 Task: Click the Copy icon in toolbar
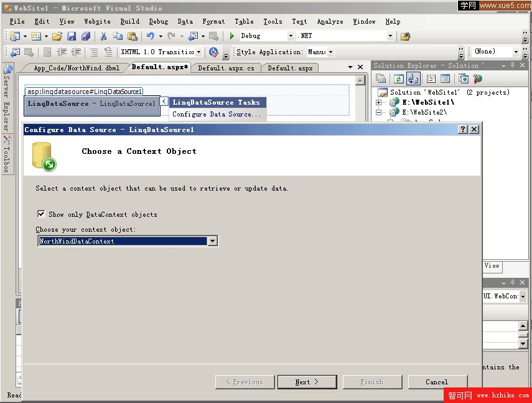pos(118,36)
